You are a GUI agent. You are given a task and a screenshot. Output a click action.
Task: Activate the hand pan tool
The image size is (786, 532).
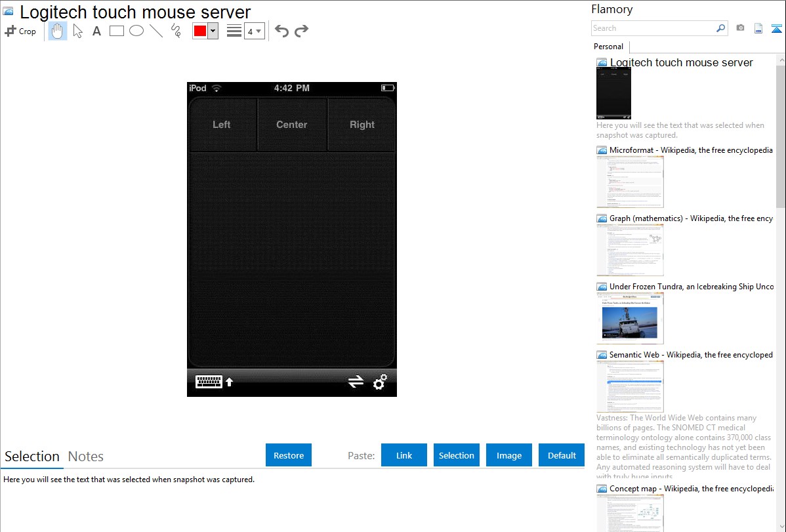(58, 31)
